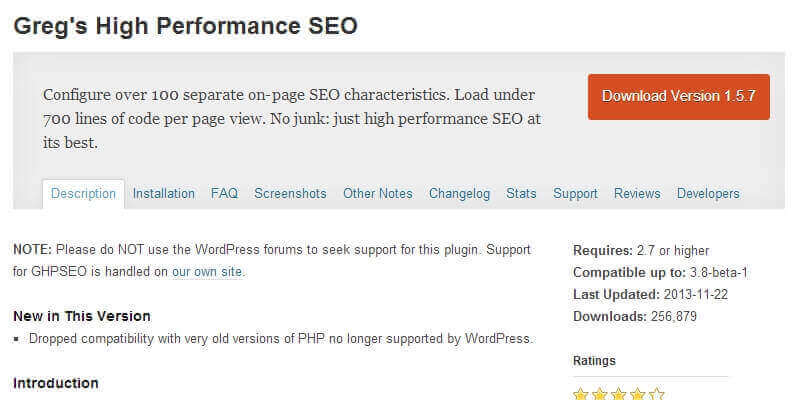View the Developers tab
800x400 pixels.
click(708, 194)
